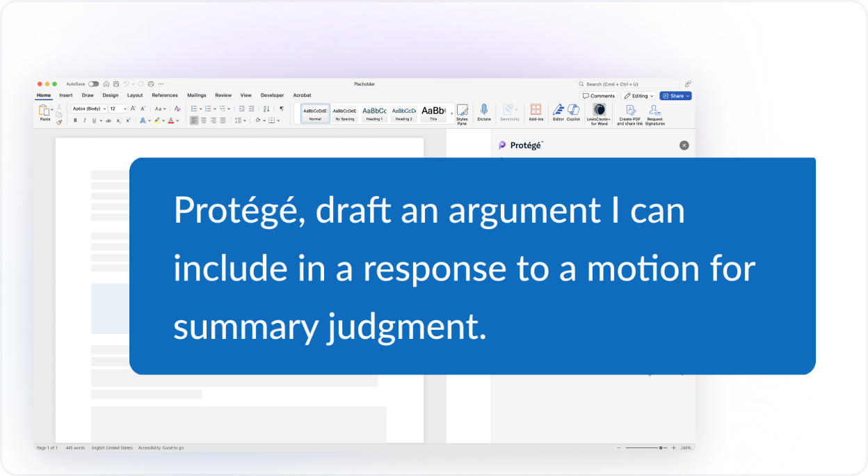Screen dimensions: 868x476
Task: Open the Editing mode dropdown
Action: (638, 96)
